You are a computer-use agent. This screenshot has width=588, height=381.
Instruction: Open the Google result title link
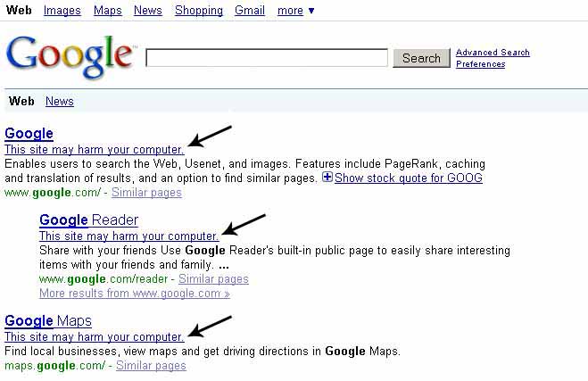point(29,134)
